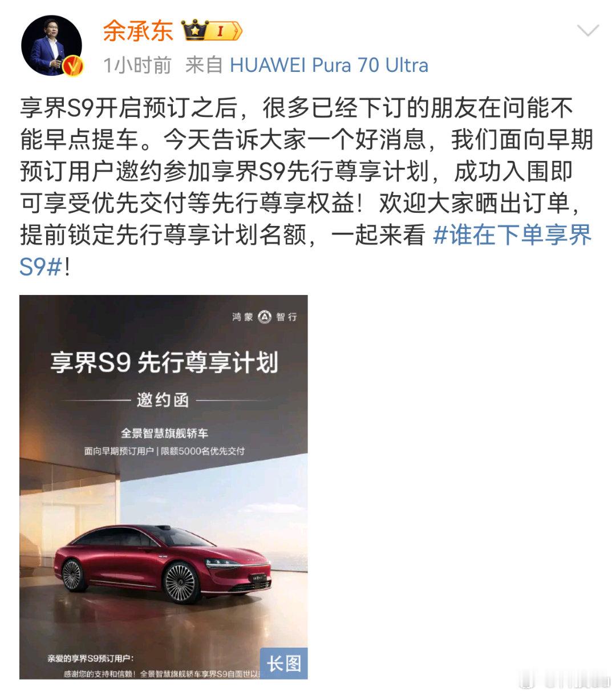Open the 享界S9 poster image
This screenshot has height=695, width=616.
(x=164, y=487)
